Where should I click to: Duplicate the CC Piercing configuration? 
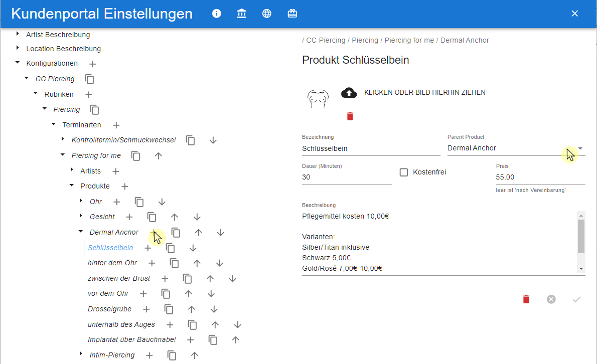tap(89, 79)
